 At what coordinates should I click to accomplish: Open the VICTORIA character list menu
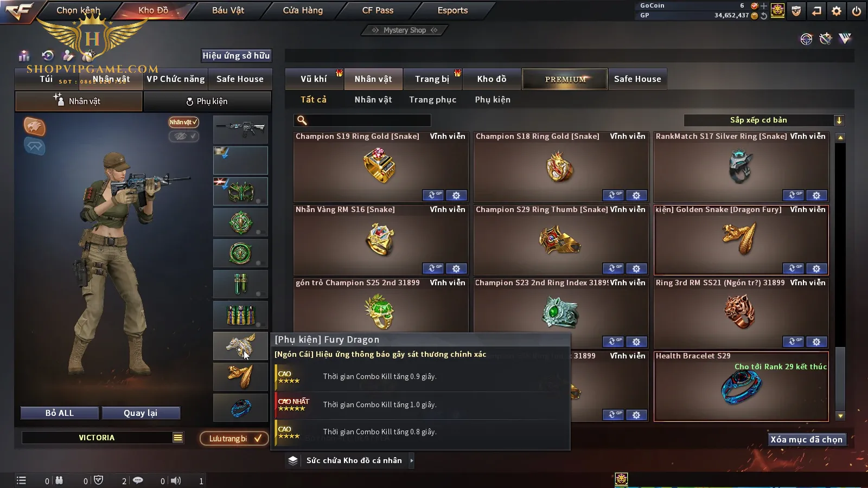tap(178, 438)
